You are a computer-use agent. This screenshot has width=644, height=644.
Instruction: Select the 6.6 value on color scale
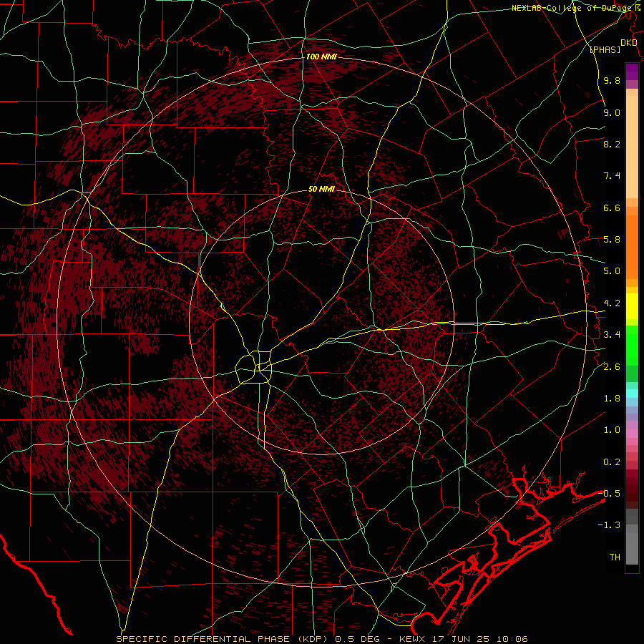[x=612, y=208]
